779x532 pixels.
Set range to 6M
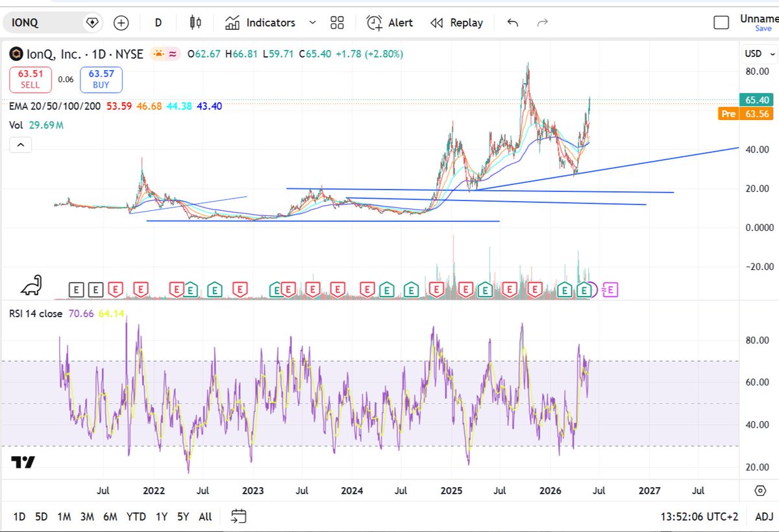point(110,517)
